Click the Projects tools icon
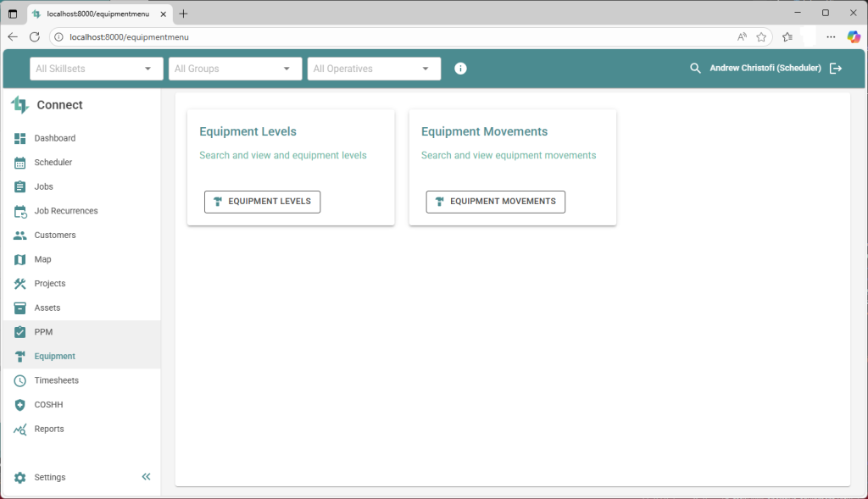The width and height of the screenshot is (868, 499). tap(20, 284)
